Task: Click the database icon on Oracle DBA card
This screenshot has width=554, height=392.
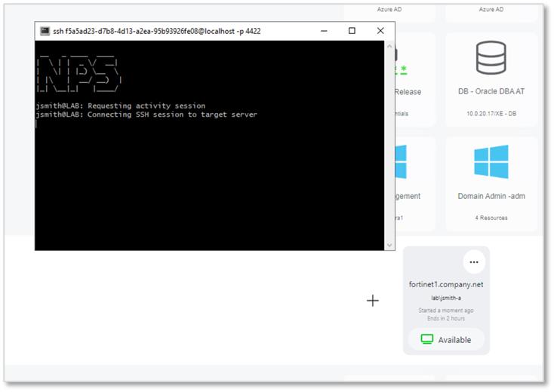Action: (x=491, y=58)
